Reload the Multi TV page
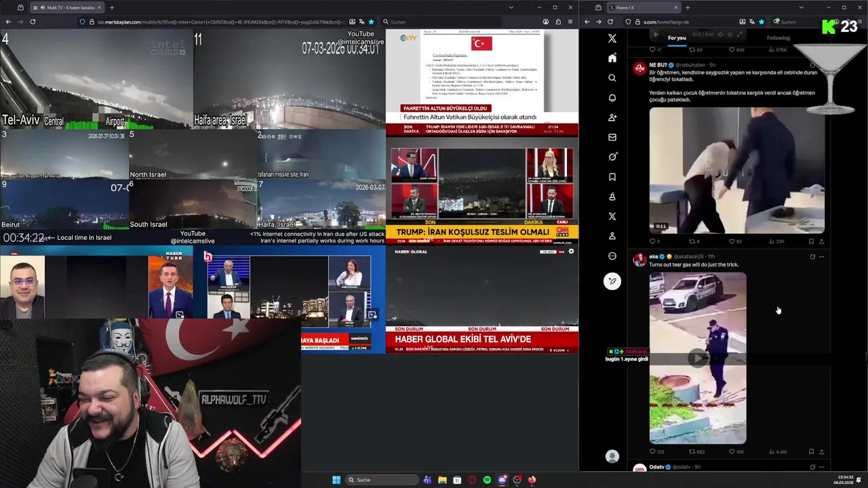The height and width of the screenshot is (488, 868). [x=33, y=22]
